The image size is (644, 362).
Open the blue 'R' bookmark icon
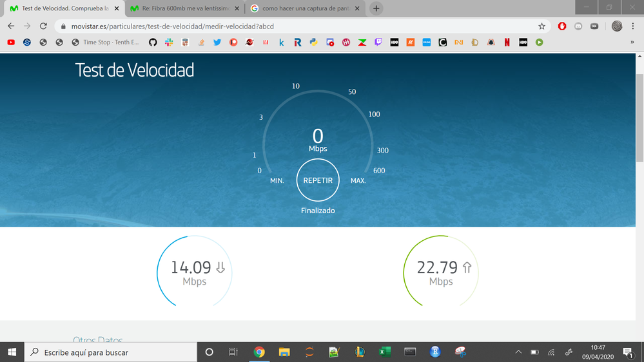pos(298,43)
